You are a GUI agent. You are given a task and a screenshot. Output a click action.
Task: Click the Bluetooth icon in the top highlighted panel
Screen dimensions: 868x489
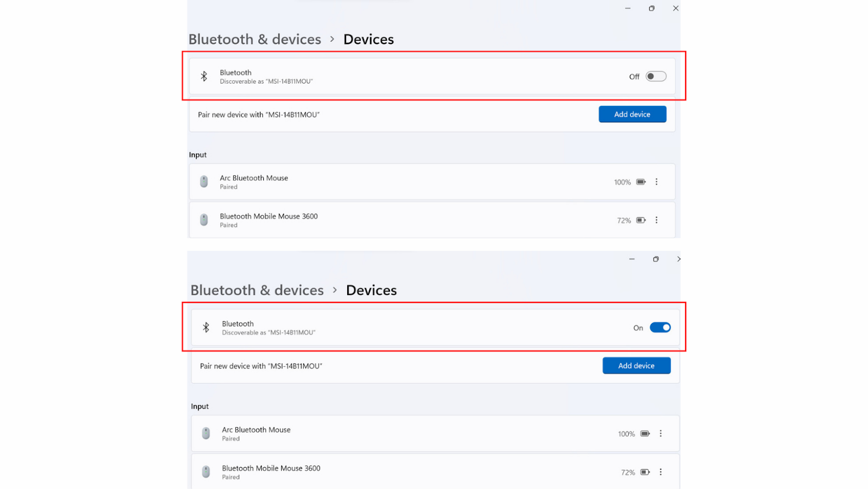(x=204, y=76)
